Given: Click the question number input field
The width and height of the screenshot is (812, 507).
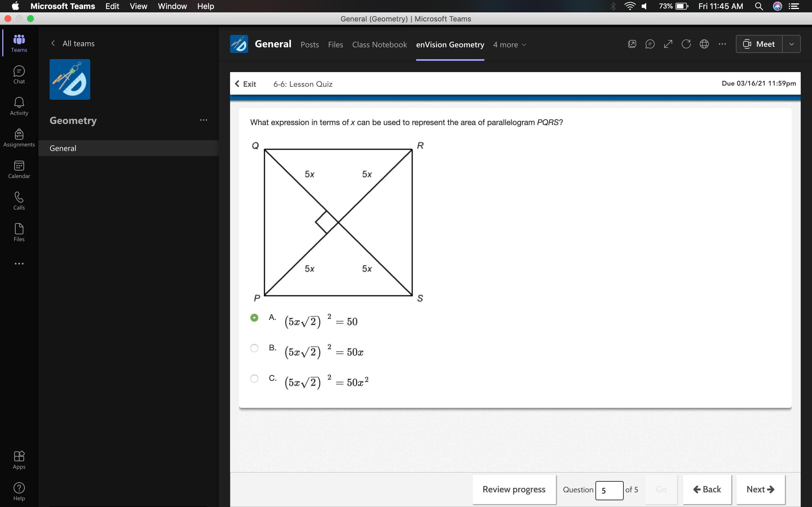Looking at the screenshot, I should pyautogui.click(x=609, y=490).
